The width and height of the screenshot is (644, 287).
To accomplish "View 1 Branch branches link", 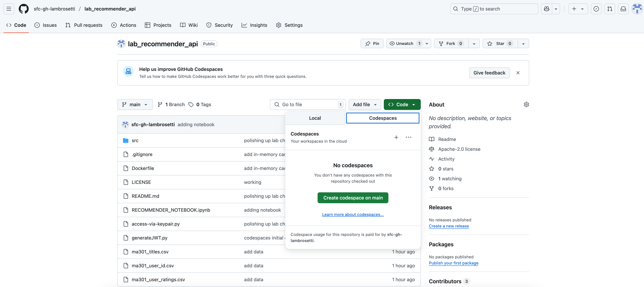I will tap(171, 104).
